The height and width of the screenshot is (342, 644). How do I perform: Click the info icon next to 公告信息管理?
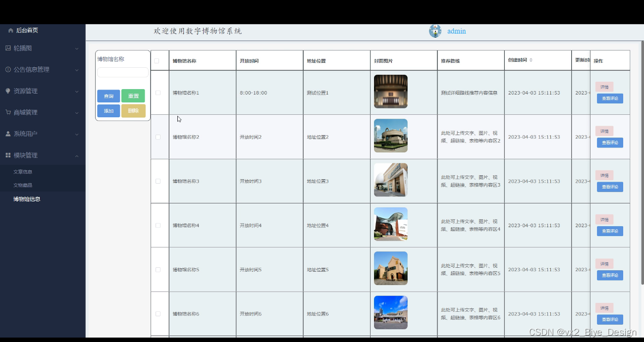8,70
